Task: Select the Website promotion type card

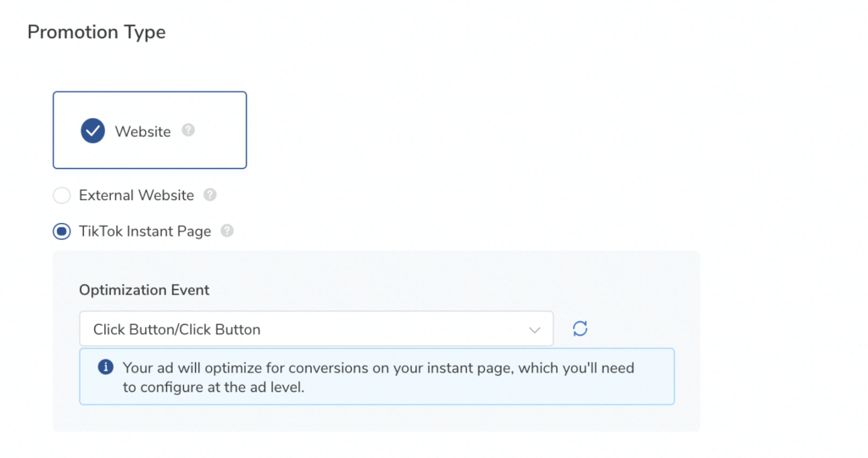Action: click(x=149, y=130)
